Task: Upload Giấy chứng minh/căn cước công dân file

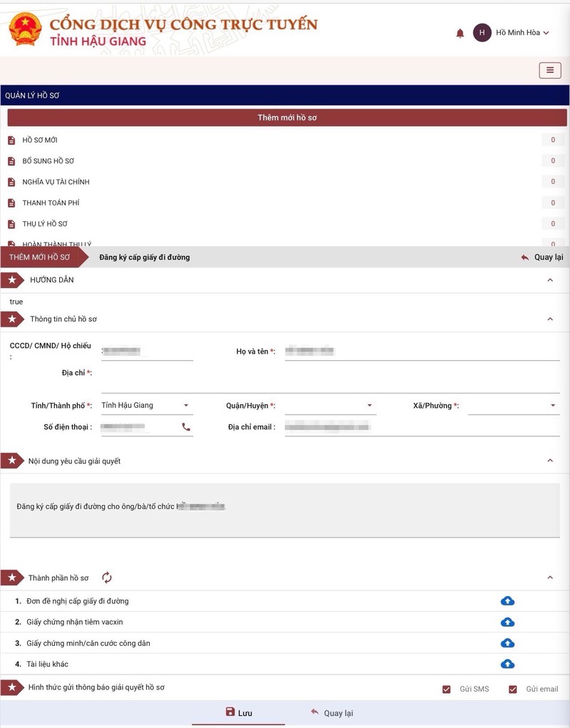Action: [507, 643]
